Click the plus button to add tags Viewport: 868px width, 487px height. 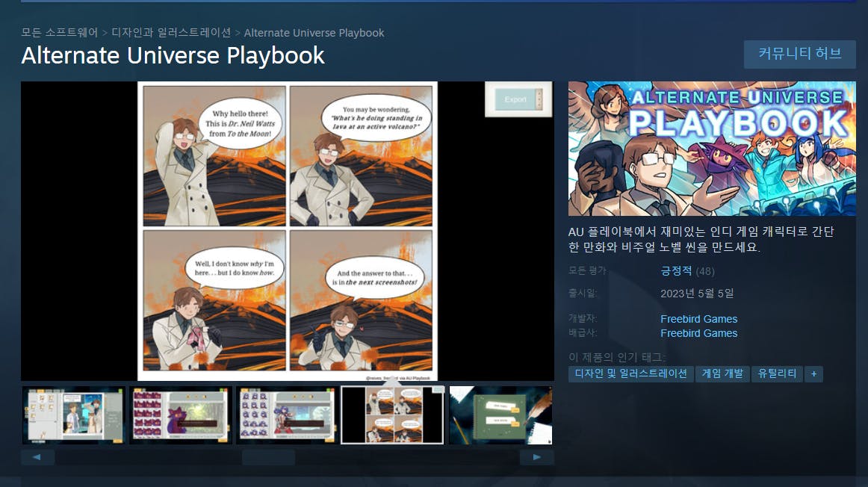tap(813, 373)
